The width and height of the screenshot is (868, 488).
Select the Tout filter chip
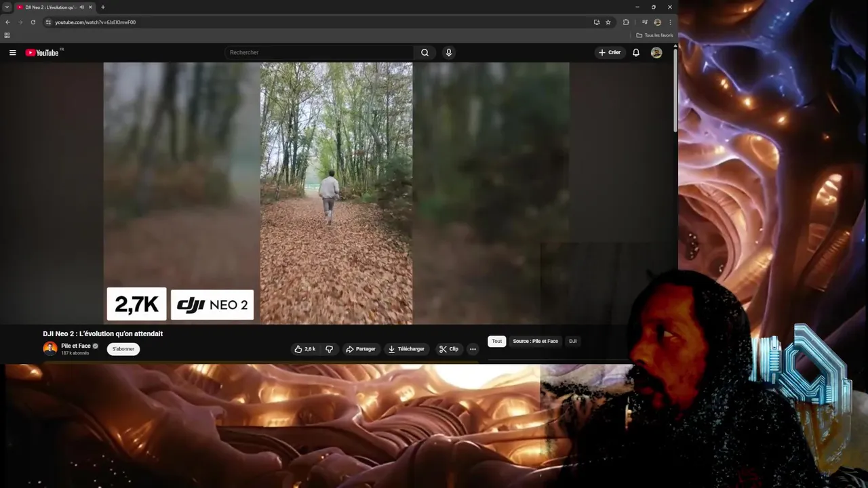[497, 342]
